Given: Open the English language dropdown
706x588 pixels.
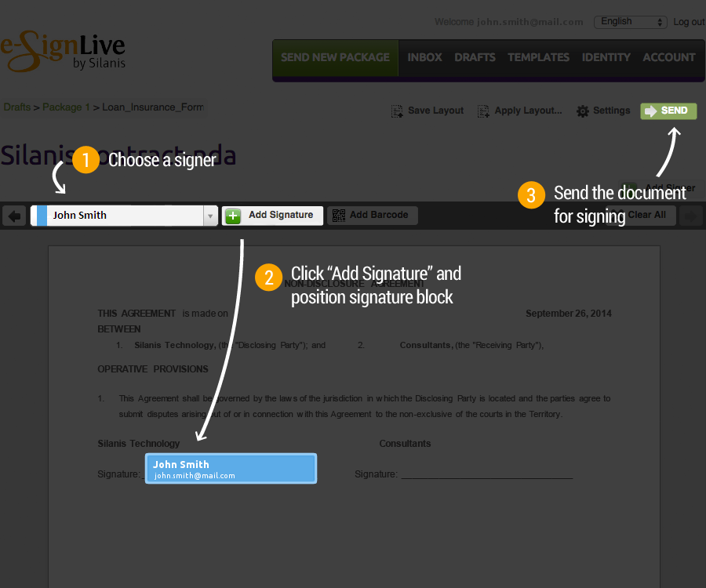Looking at the screenshot, I should [x=630, y=22].
